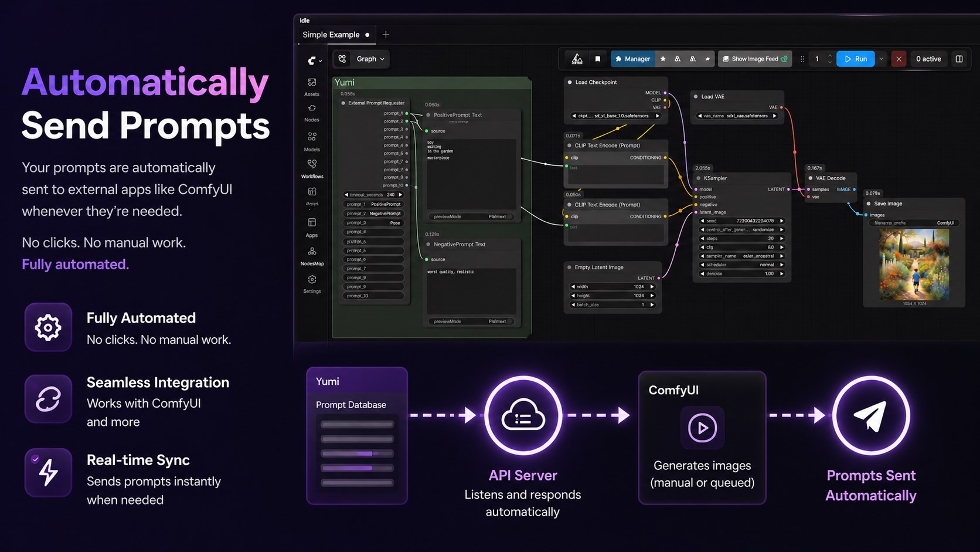Click Show Image Feed button

click(x=755, y=59)
